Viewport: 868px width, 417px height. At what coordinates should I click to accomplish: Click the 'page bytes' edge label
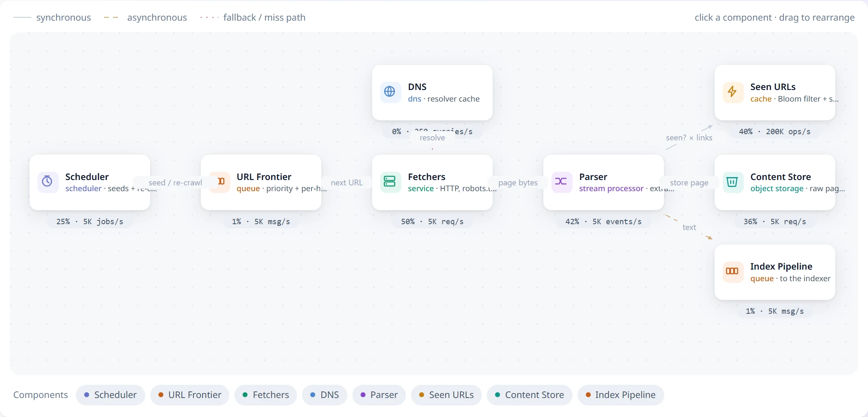pyautogui.click(x=518, y=182)
